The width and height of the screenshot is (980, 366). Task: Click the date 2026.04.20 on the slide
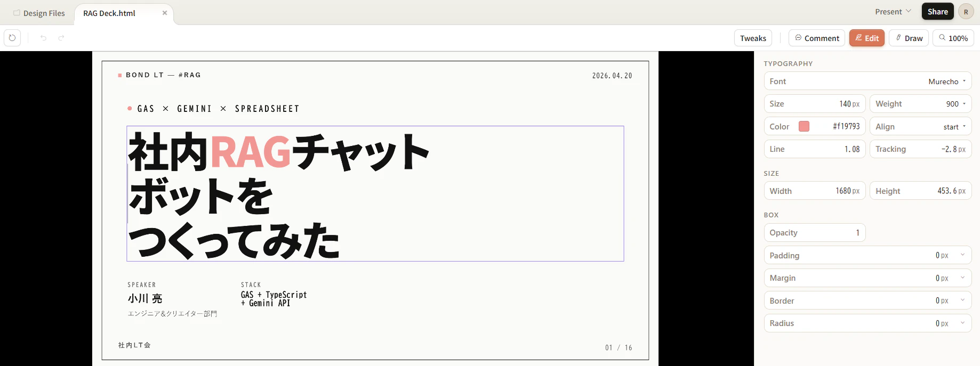[612, 76]
